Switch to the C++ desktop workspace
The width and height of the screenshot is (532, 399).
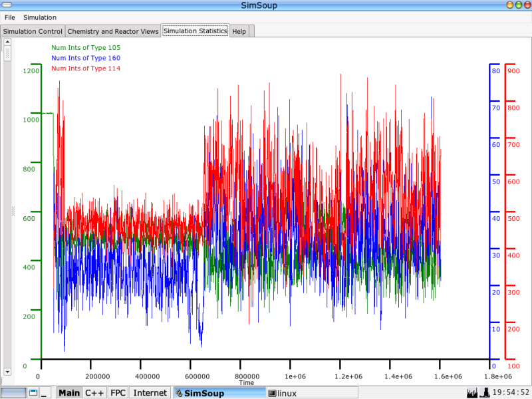(94, 393)
